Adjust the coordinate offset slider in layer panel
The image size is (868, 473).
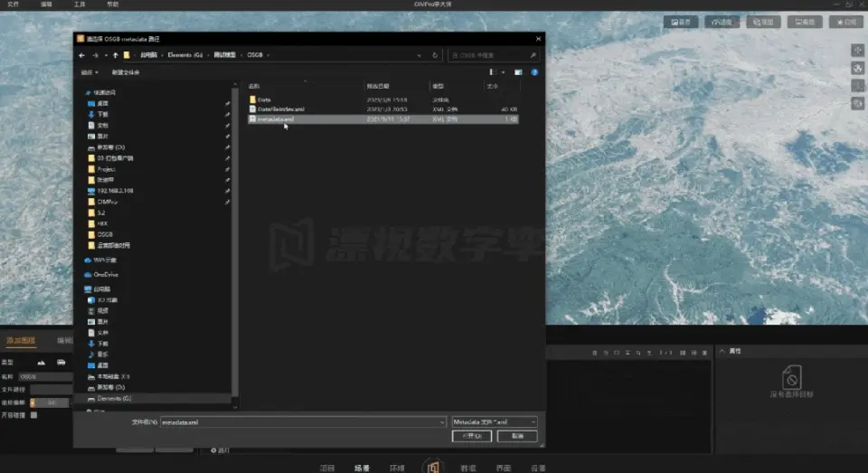click(50, 402)
